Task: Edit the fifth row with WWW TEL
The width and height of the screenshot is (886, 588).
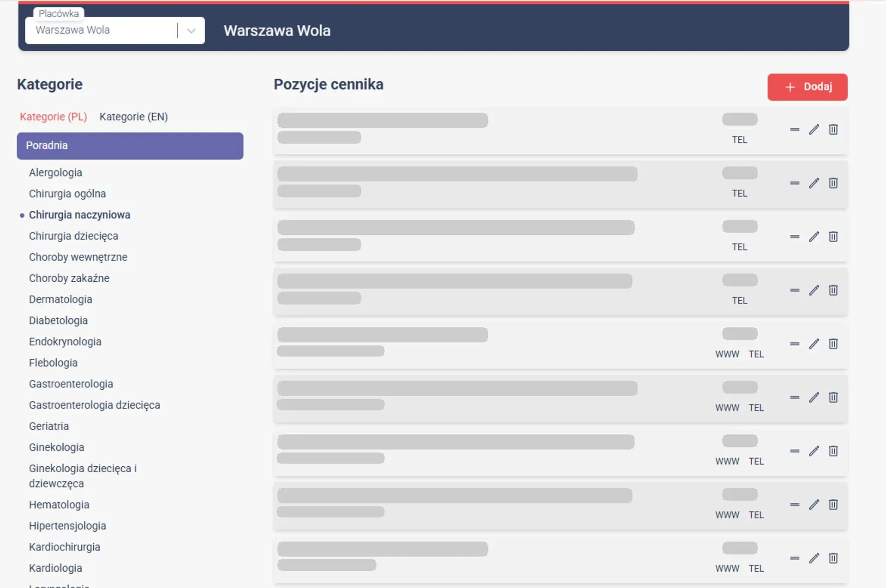Action: (814, 344)
